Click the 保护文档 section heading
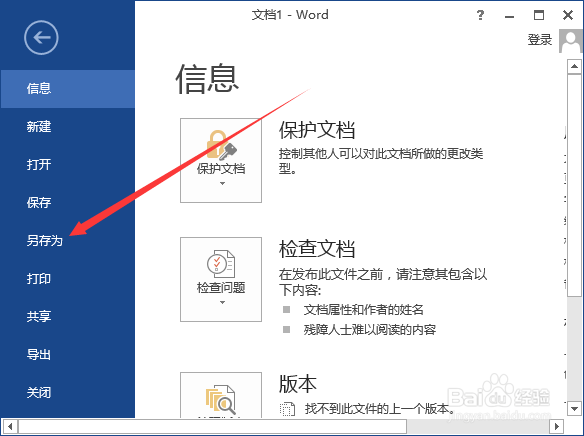 (x=317, y=130)
